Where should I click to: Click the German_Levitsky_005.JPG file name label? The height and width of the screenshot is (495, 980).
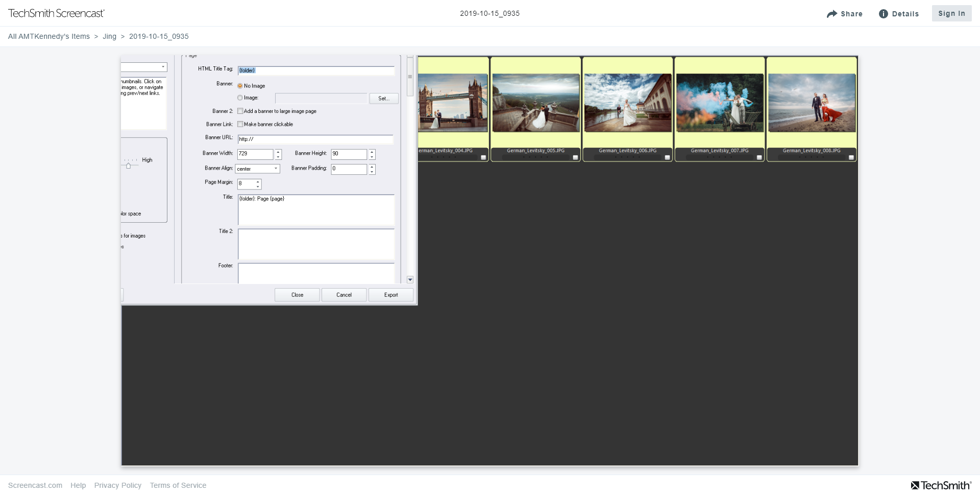(x=536, y=151)
